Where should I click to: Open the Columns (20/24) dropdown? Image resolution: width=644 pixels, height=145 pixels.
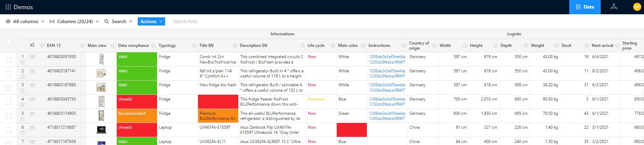(74, 21)
